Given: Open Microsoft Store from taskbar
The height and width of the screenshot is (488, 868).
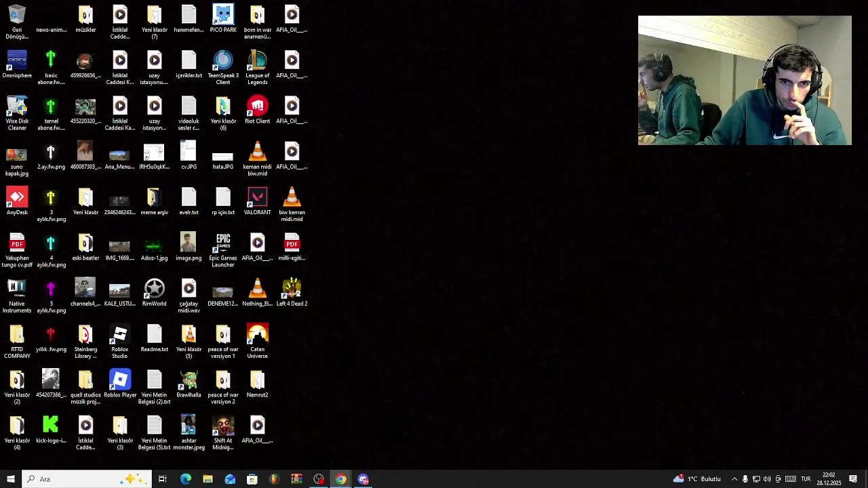Looking at the screenshot, I should pos(252,479).
